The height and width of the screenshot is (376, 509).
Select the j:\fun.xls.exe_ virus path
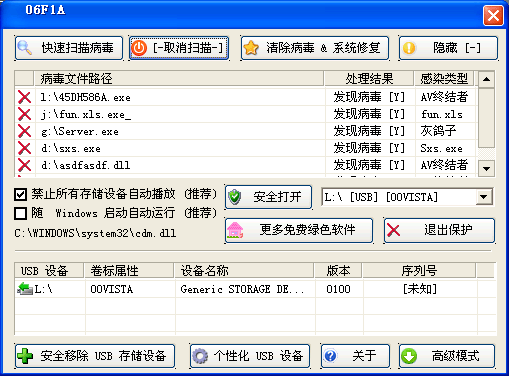[86, 115]
